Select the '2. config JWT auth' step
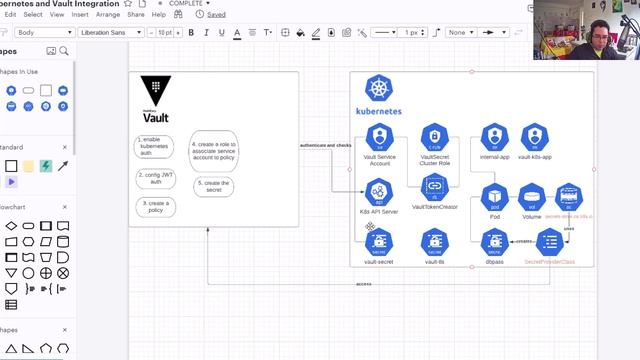The height and width of the screenshot is (360, 640). point(156,178)
